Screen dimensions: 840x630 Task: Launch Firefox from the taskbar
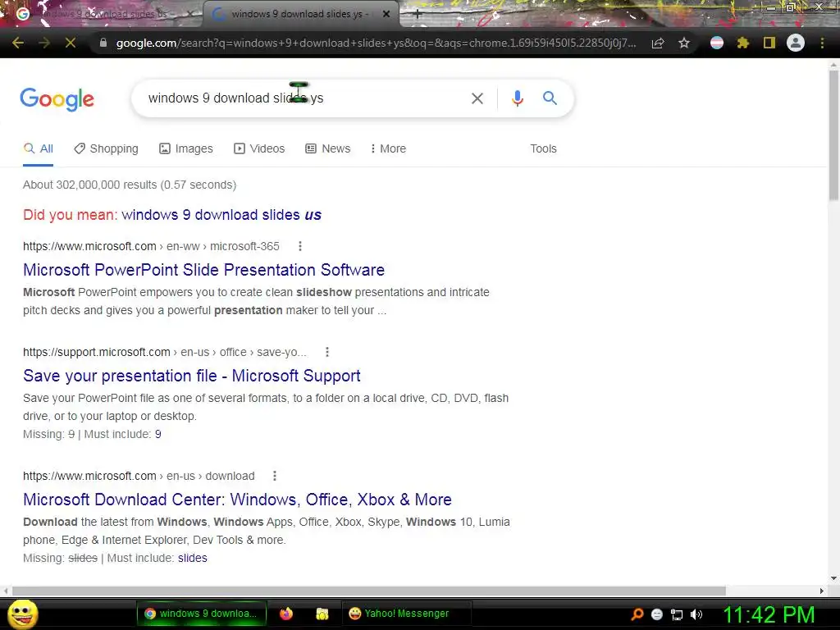pyautogui.click(x=286, y=614)
